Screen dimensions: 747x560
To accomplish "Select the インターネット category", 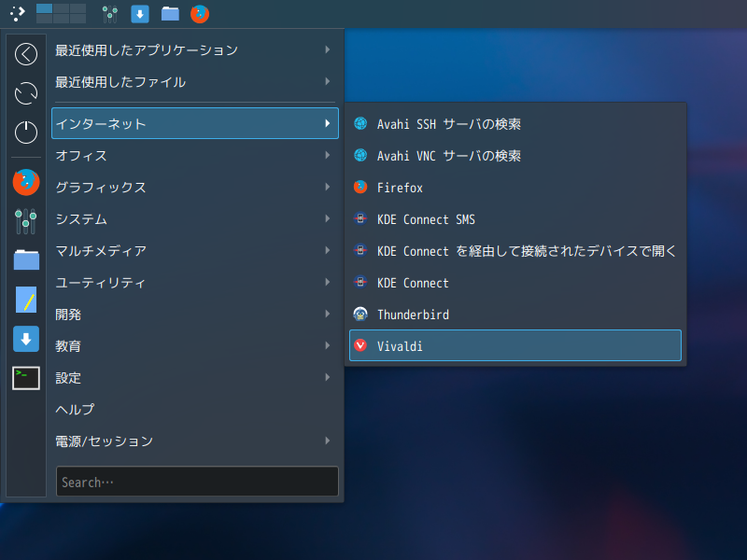I will click(195, 123).
